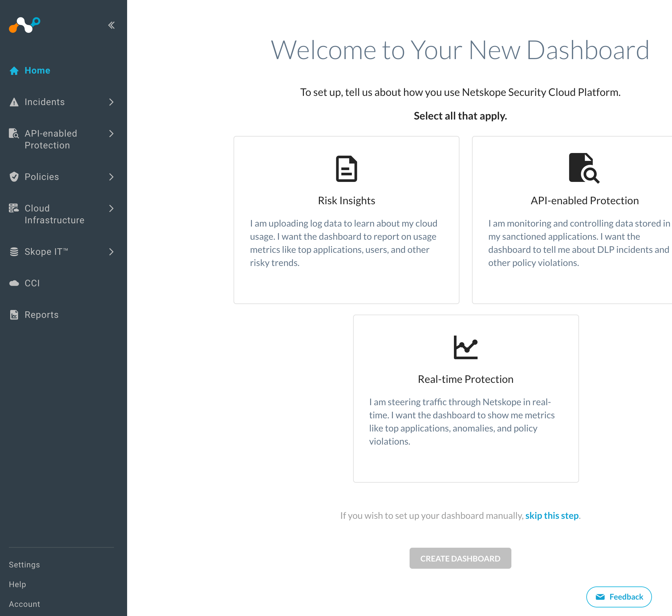Open Skope IT in the sidebar

[46, 252]
